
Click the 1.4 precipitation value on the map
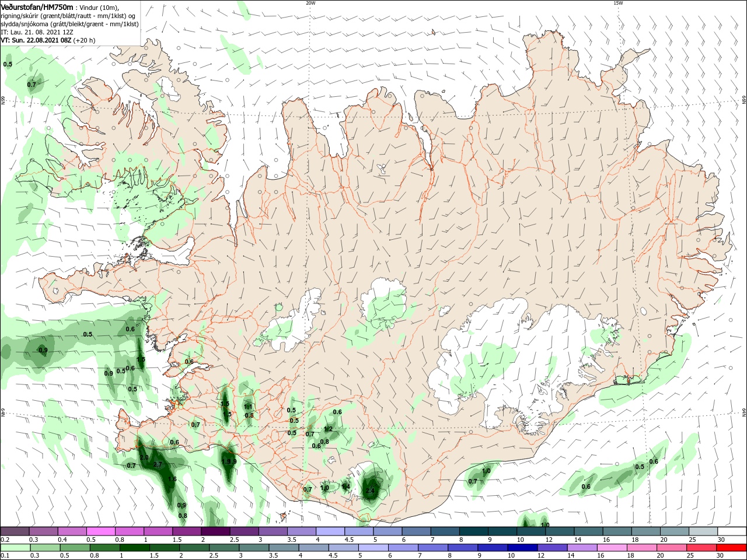345,487
